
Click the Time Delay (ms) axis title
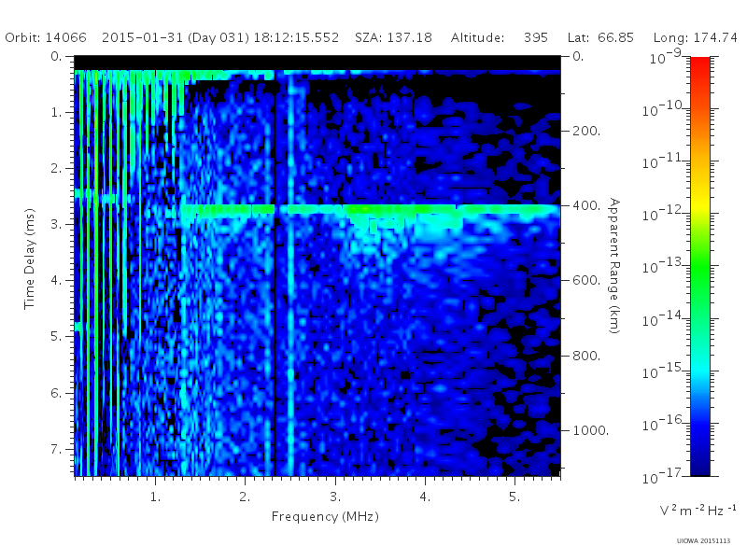pyautogui.click(x=30, y=259)
